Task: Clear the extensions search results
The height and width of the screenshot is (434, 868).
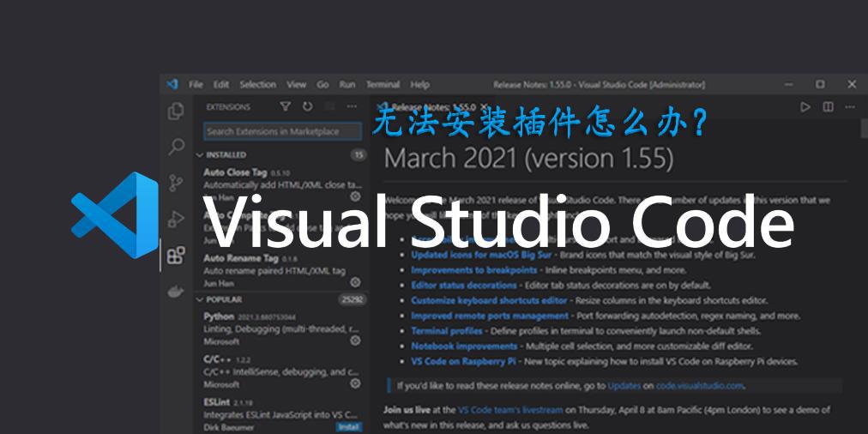Action: (329, 106)
